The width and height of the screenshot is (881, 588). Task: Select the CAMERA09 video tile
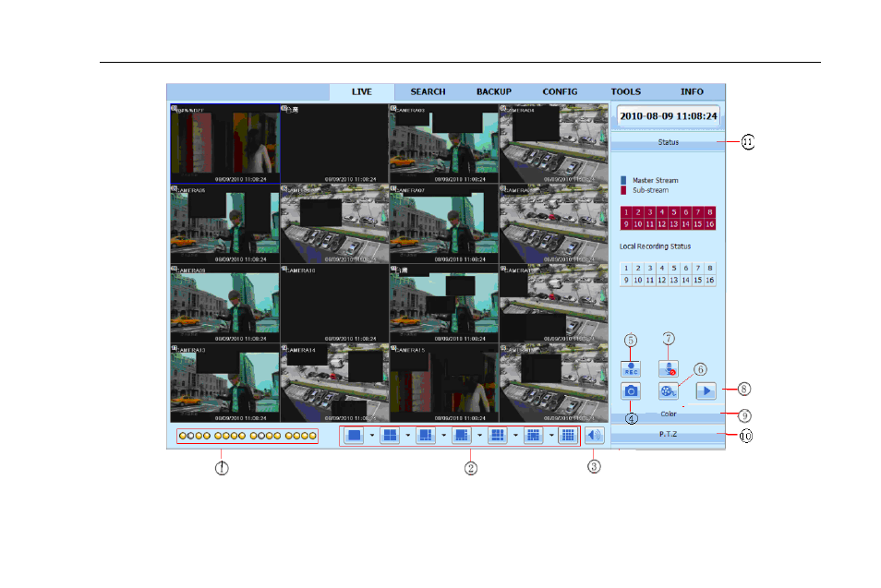(x=224, y=304)
